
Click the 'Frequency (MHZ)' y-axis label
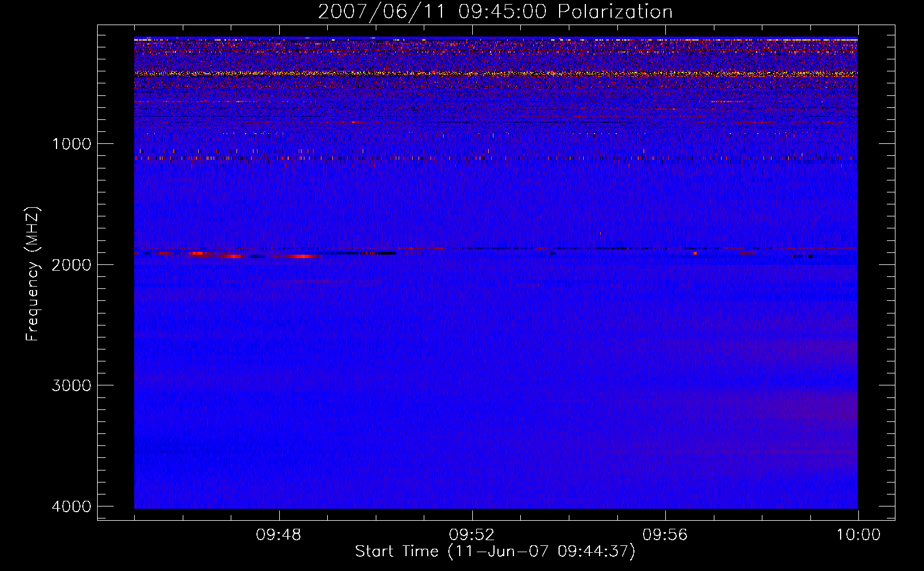(33, 274)
